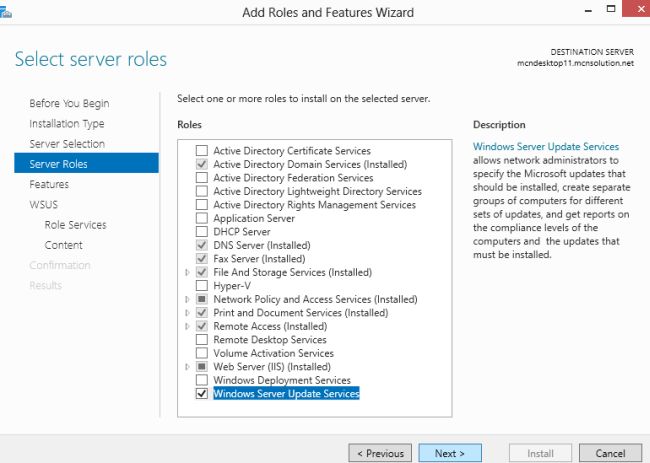Expand the Remote Access role tree
Image resolution: width=650 pixels, height=463 pixels.
(187, 326)
